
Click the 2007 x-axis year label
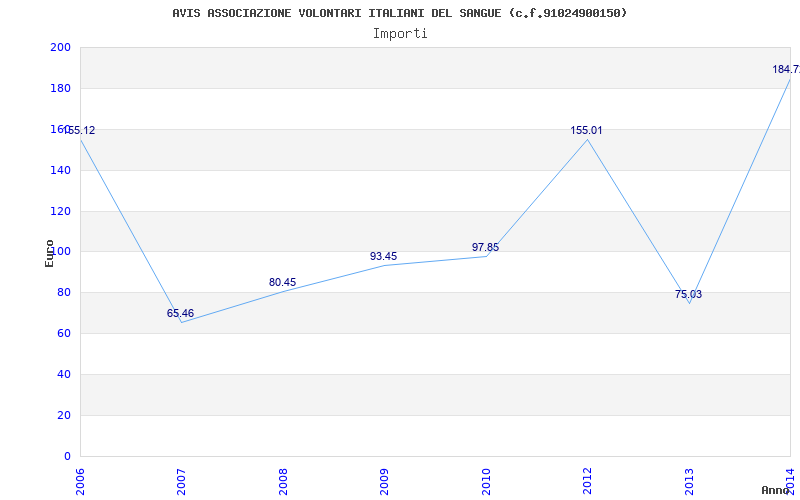click(x=182, y=482)
